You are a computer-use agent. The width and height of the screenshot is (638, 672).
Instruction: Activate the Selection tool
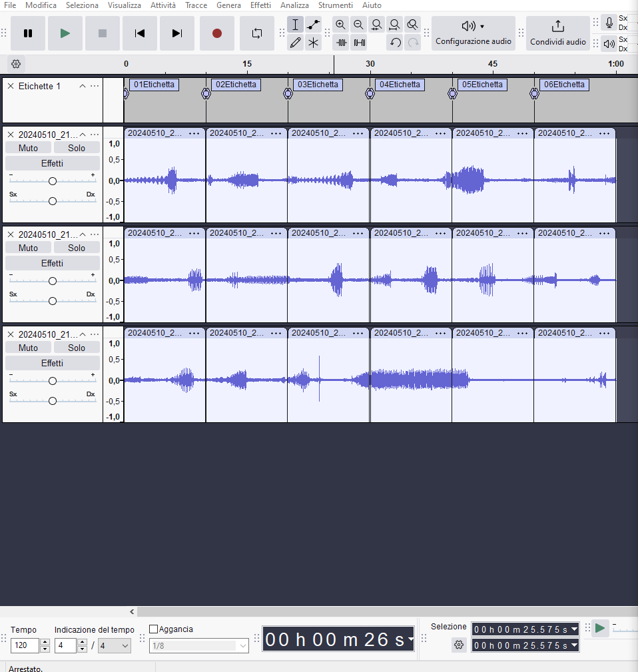(295, 25)
